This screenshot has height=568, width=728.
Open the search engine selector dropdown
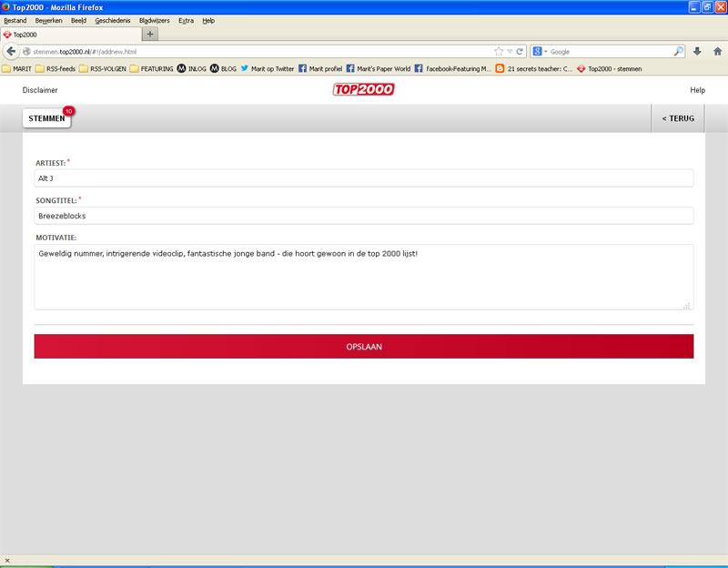click(x=540, y=51)
